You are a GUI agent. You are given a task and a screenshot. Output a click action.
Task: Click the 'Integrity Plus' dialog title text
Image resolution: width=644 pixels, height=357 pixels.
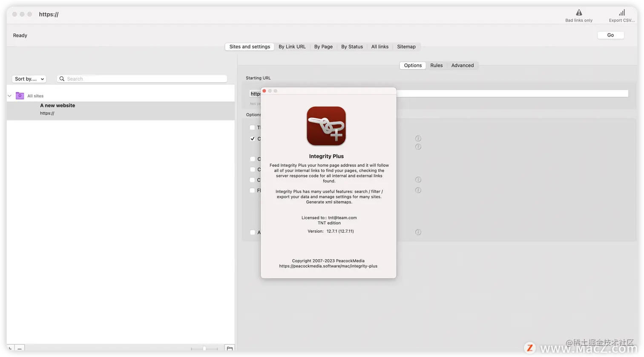[326, 156]
